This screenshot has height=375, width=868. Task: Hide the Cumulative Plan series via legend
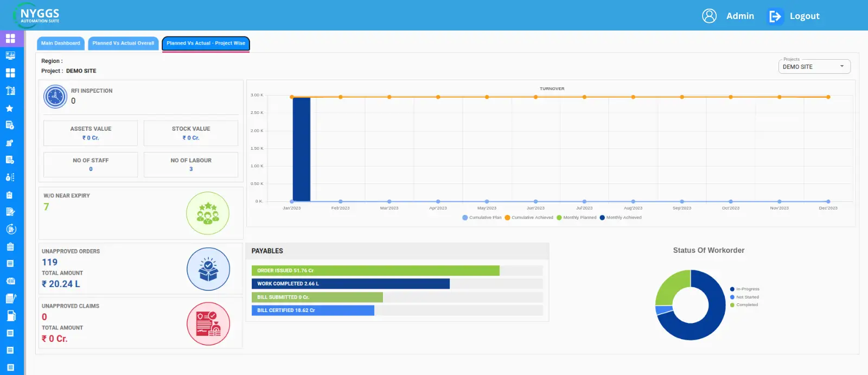(x=482, y=218)
